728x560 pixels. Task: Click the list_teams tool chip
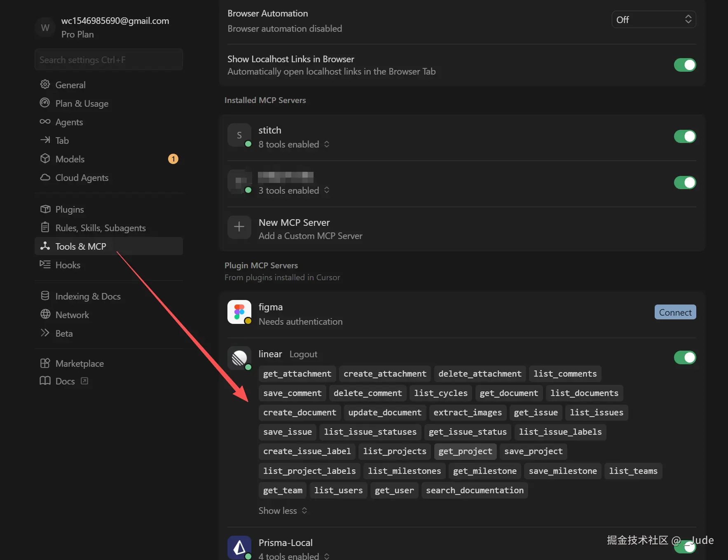click(633, 471)
